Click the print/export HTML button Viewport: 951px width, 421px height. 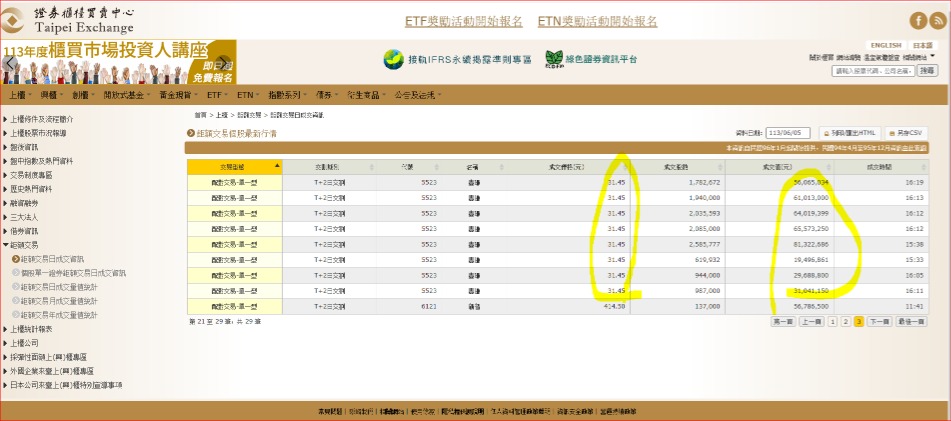[x=848, y=133]
